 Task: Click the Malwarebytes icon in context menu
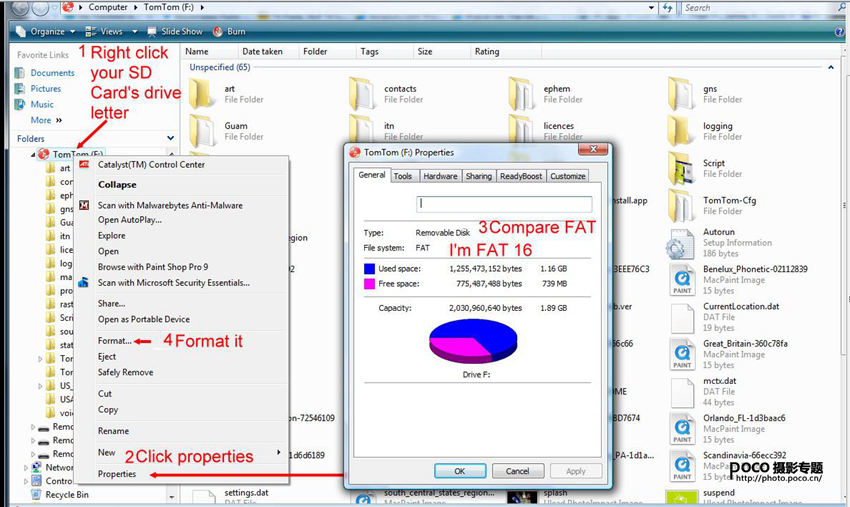(84, 205)
